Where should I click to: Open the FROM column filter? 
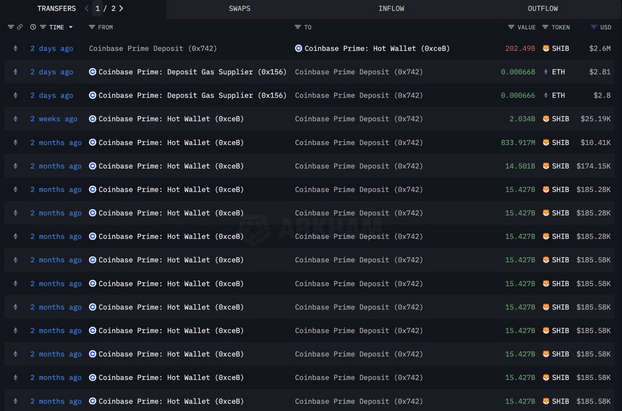click(92, 27)
